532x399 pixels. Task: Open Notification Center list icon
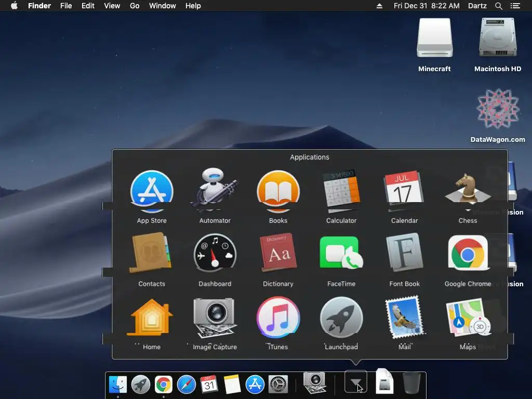[515, 6]
